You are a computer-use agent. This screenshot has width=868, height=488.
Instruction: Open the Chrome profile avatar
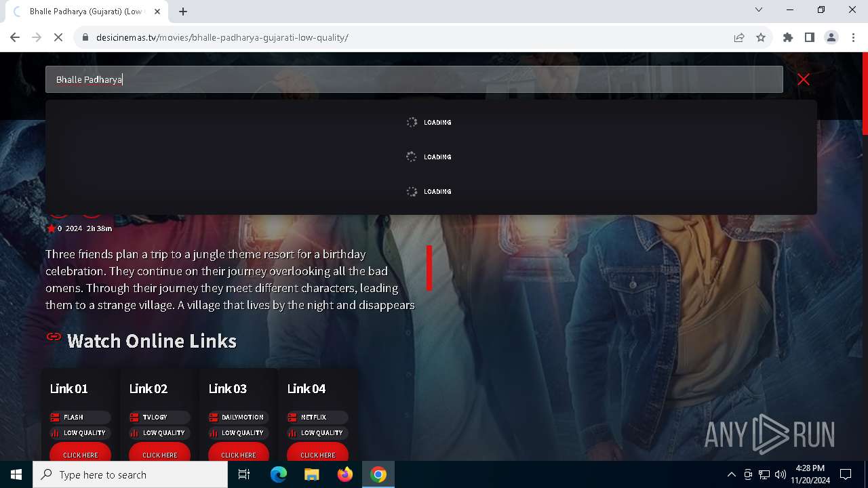[x=831, y=37]
